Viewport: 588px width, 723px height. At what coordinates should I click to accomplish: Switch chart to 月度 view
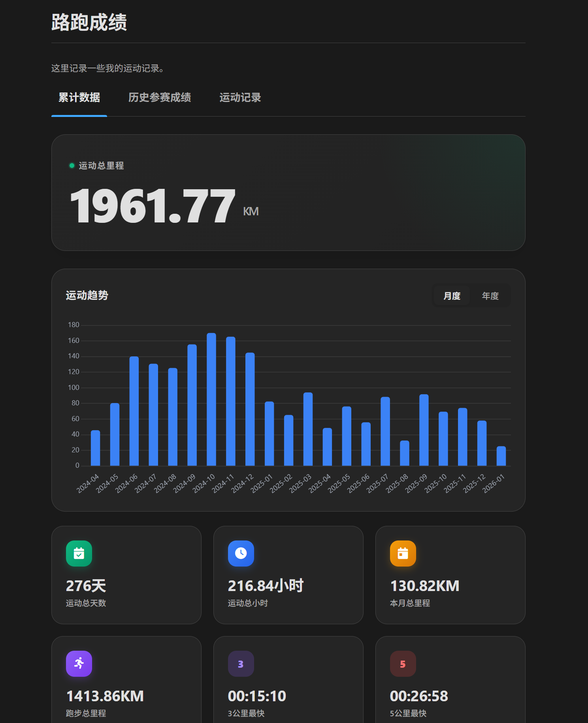click(x=452, y=296)
